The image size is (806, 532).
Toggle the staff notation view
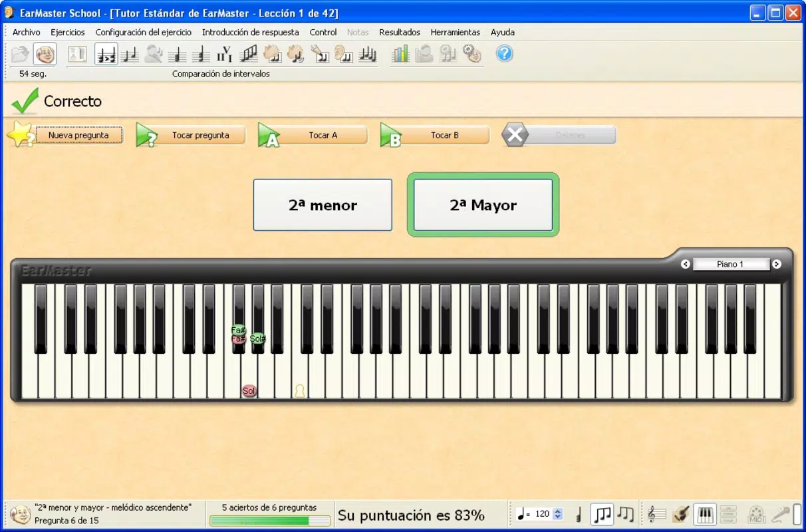tap(656, 514)
